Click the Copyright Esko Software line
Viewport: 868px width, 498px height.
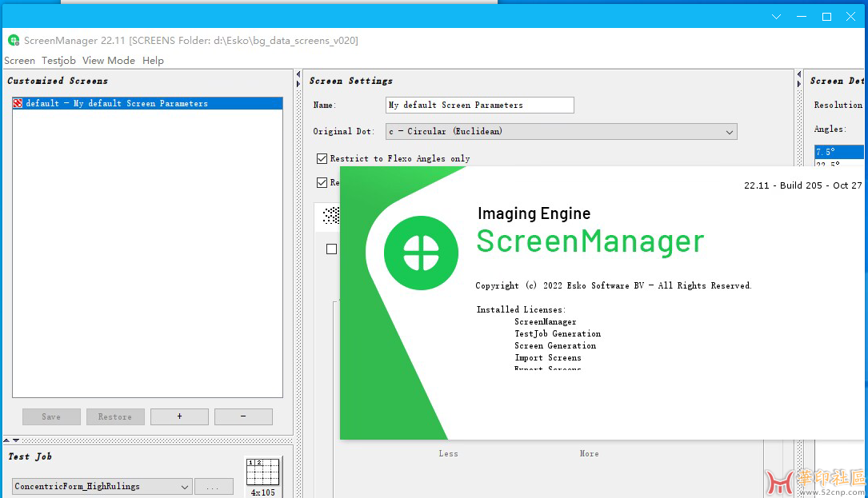click(x=614, y=285)
